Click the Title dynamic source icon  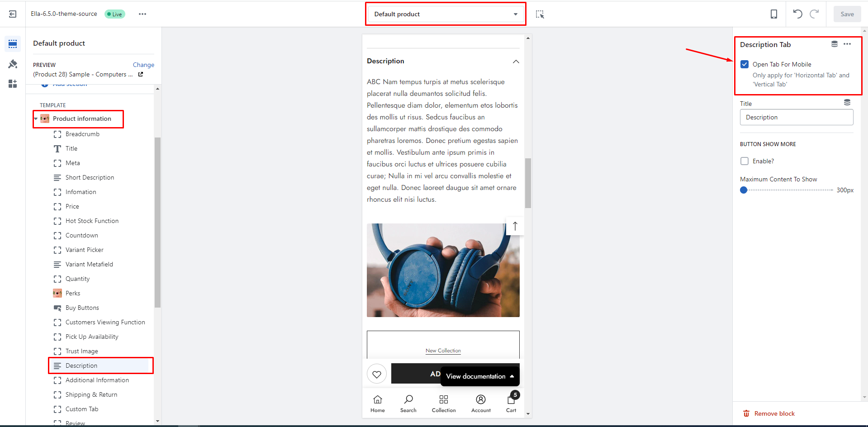tap(847, 103)
